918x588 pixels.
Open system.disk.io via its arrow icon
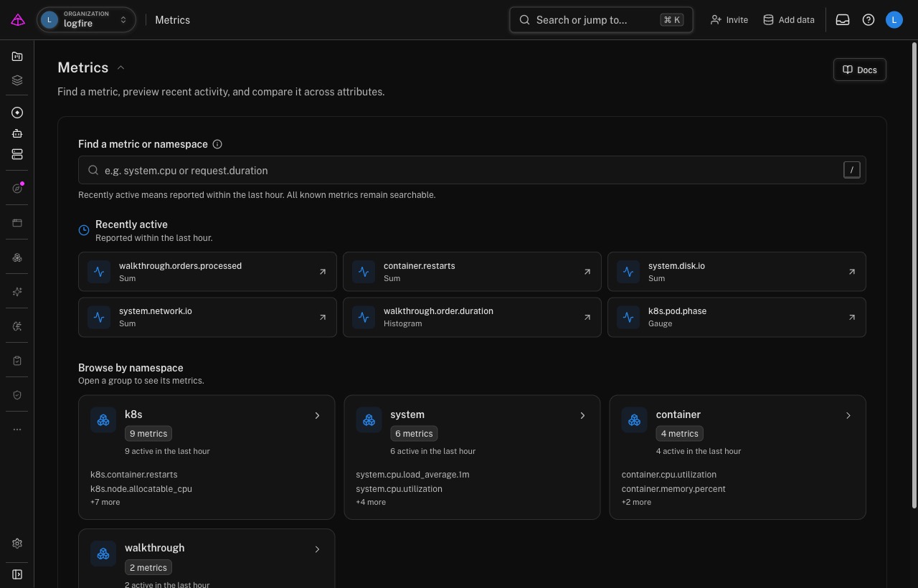(852, 272)
